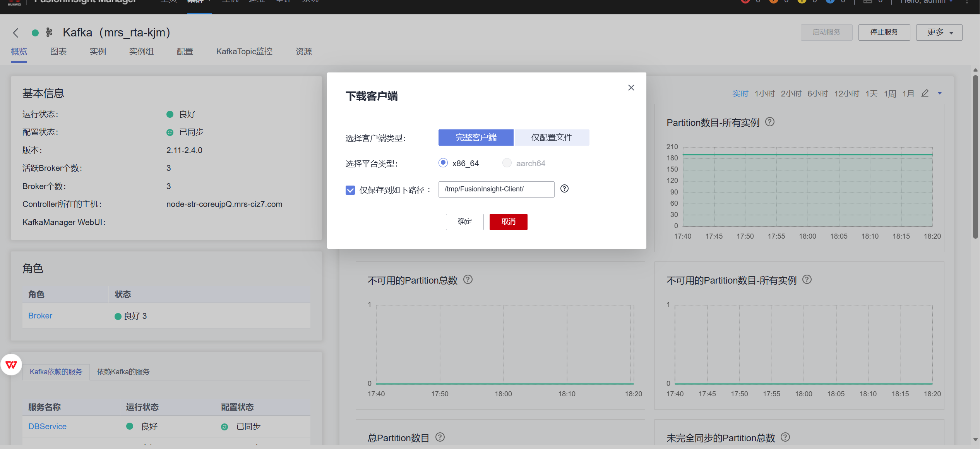Switch client type to 仅配置文件
Viewport: 980px width, 449px height.
tap(552, 137)
